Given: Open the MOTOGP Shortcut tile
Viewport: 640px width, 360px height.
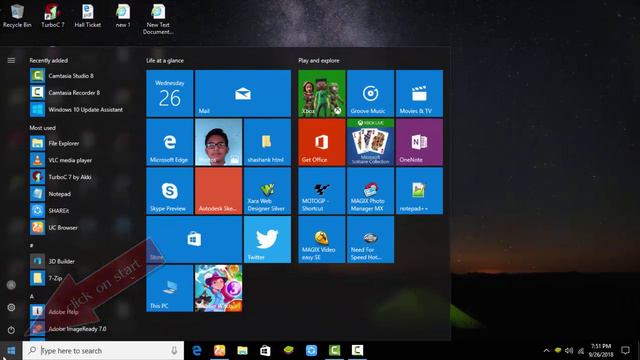Looking at the screenshot, I should [322, 191].
